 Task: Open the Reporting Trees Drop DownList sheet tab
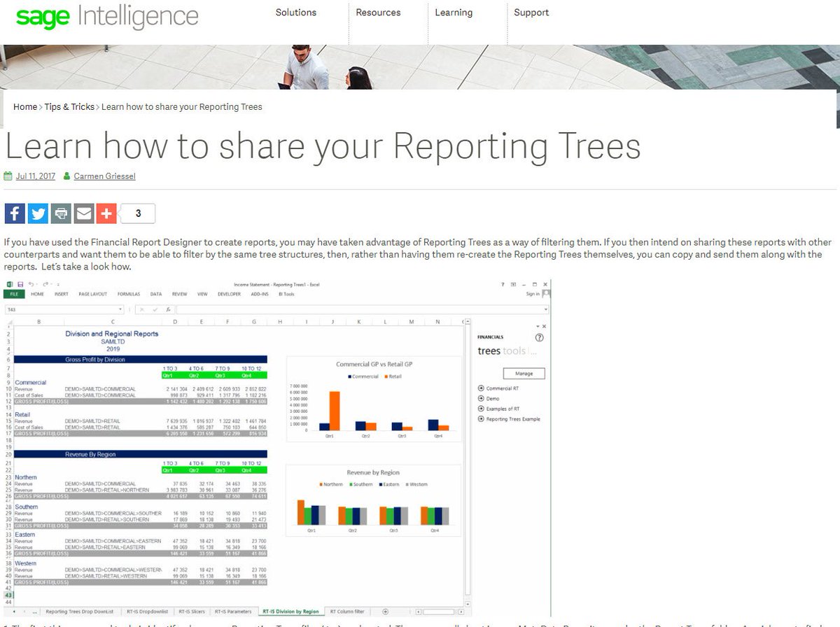[79, 612]
